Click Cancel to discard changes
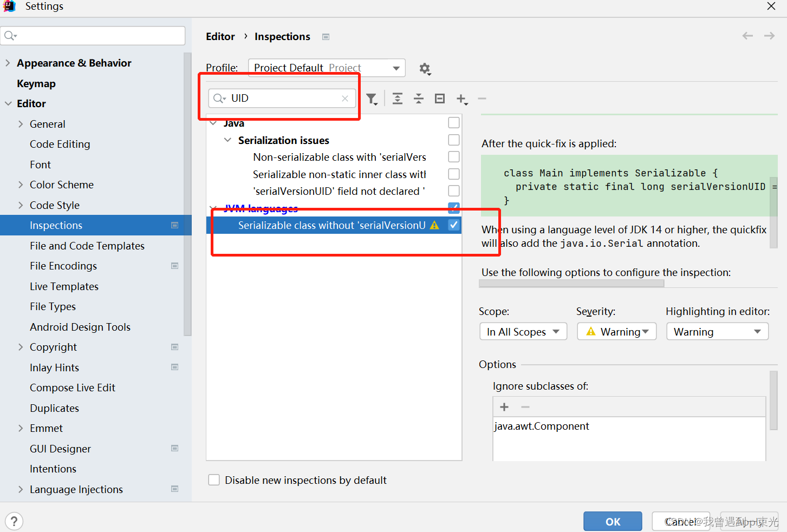 tap(681, 521)
